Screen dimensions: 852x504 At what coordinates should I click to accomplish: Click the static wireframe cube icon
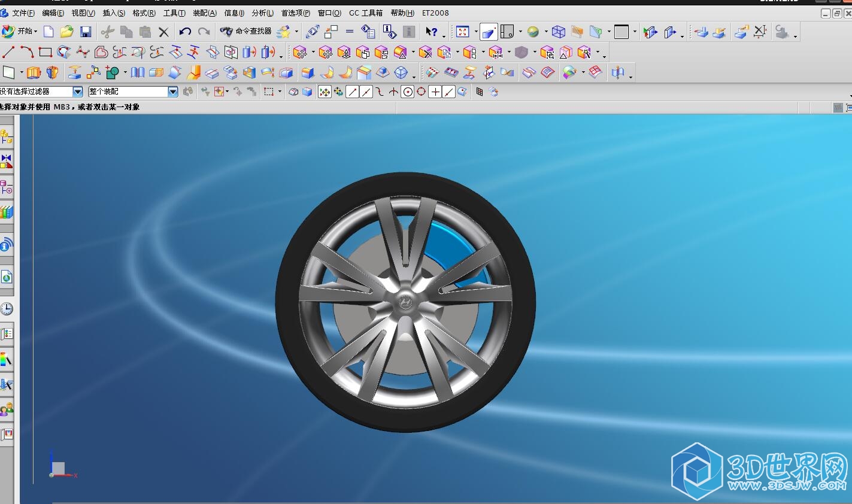(x=559, y=32)
